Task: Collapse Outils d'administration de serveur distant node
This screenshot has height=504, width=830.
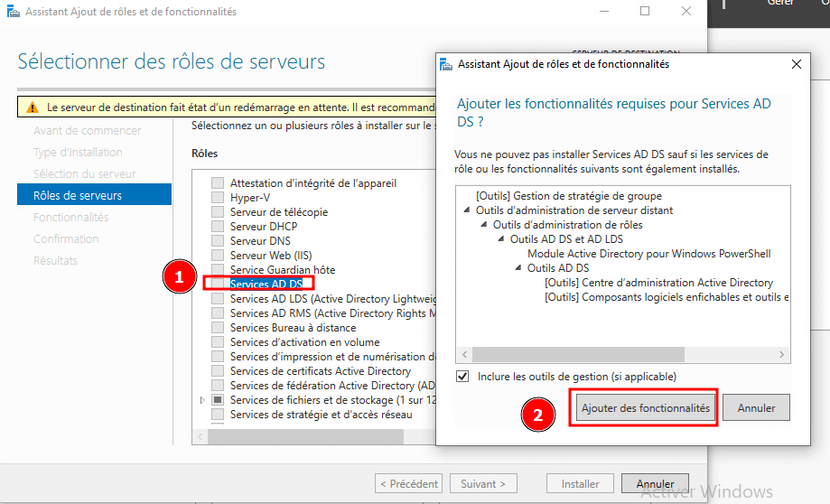Action: pyautogui.click(x=469, y=210)
